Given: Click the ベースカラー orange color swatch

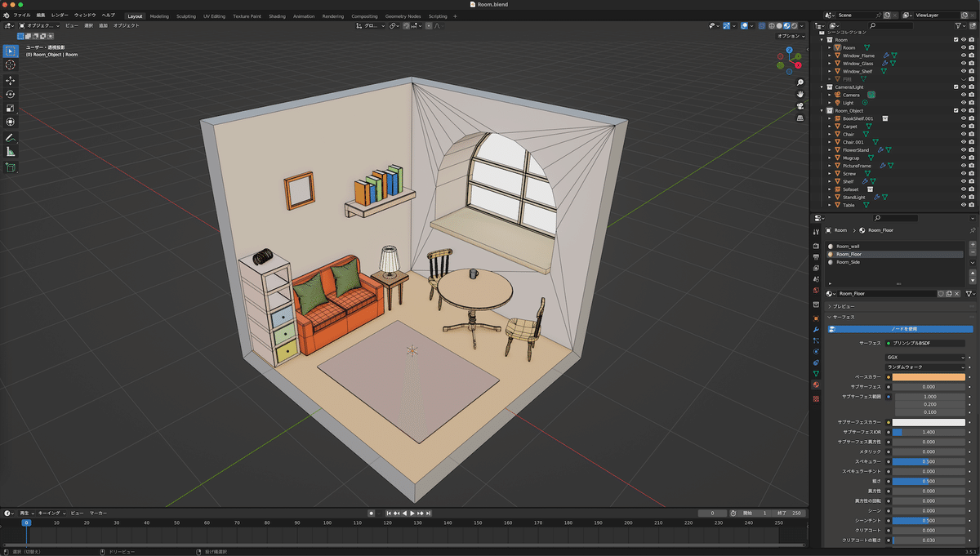Looking at the screenshot, I should (929, 377).
